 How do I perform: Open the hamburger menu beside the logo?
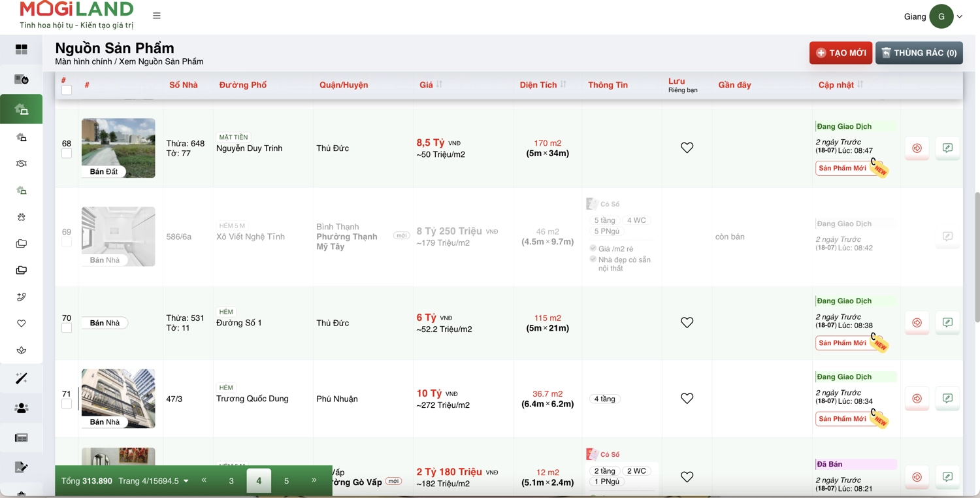[x=157, y=16]
